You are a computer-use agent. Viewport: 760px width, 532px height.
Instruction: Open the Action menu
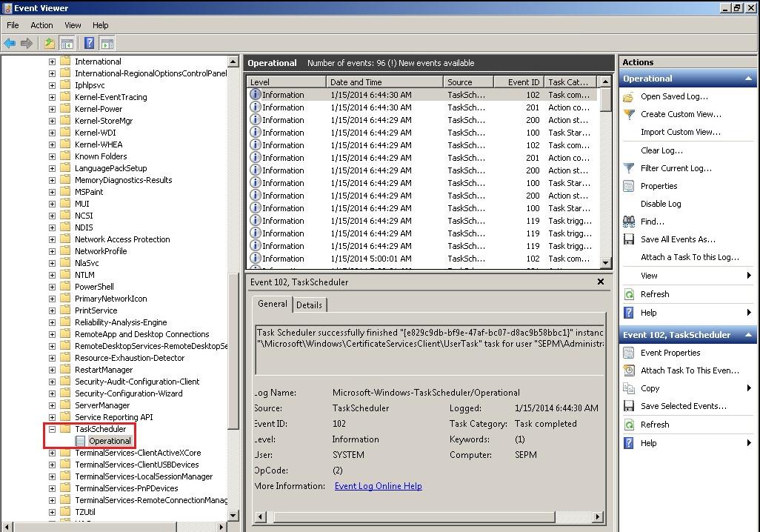click(x=41, y=25)
